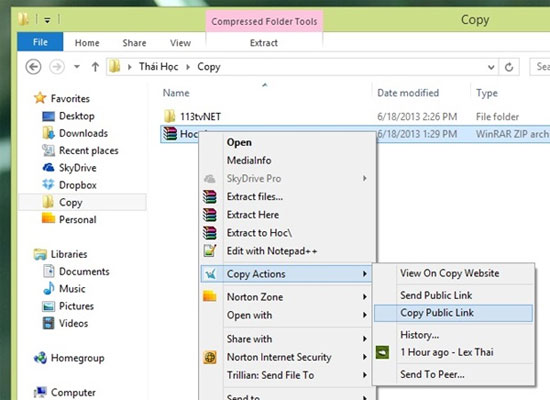The image size is (550, 400).
Task: Click the Back navigation arrow
Action: click(33, 67)
